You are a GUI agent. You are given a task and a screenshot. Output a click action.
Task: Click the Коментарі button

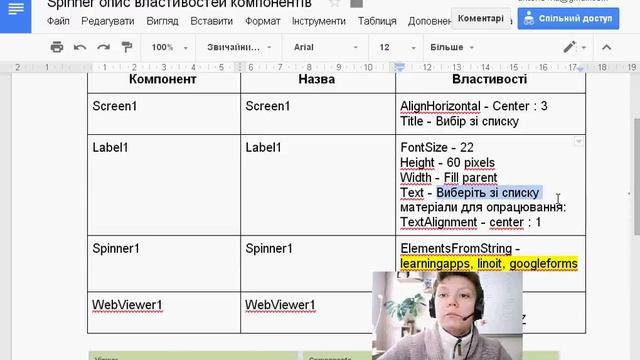click(x=481, y=18)
